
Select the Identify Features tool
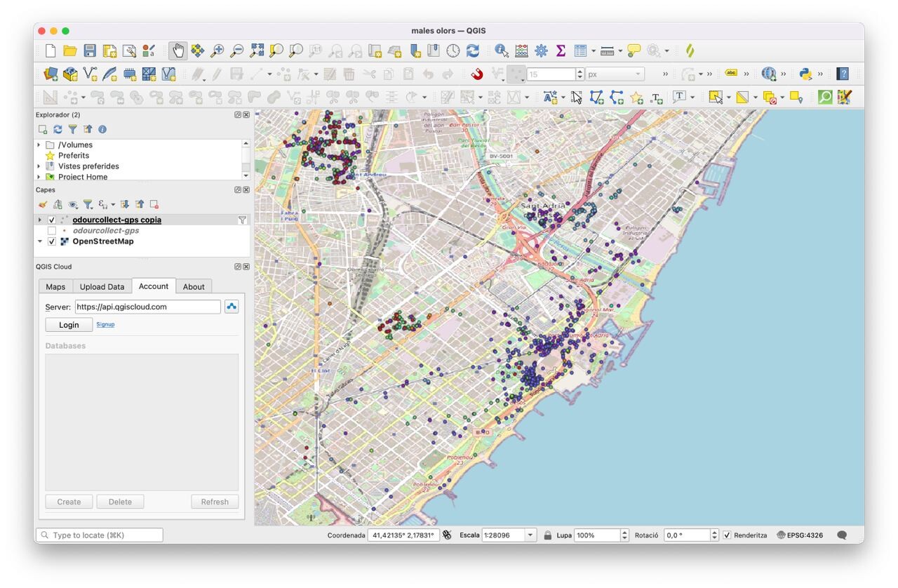pos(502,51)
